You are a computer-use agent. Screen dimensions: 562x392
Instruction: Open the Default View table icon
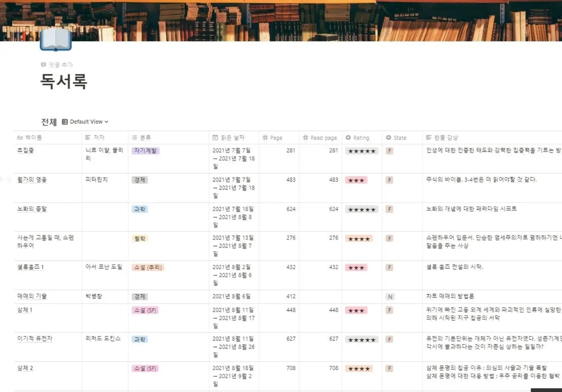(65, 122)
